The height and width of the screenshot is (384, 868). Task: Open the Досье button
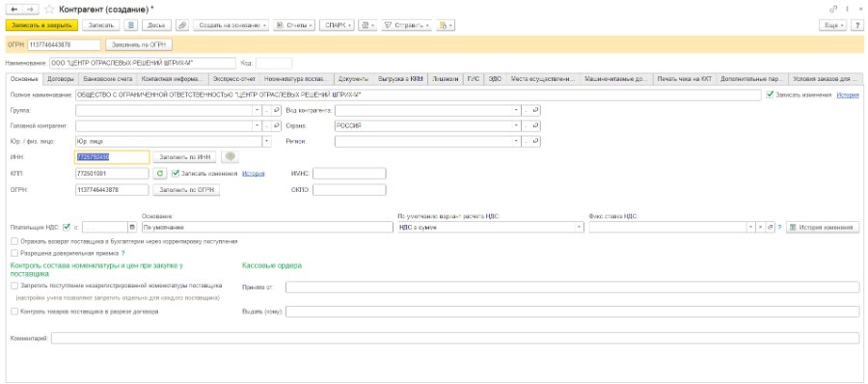tap(156, 25)
